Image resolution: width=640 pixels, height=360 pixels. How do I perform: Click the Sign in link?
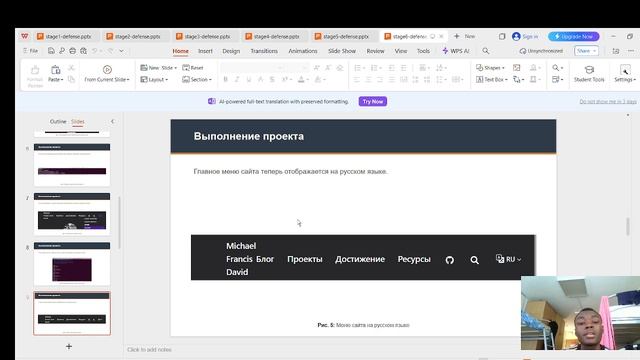(525, 36)
